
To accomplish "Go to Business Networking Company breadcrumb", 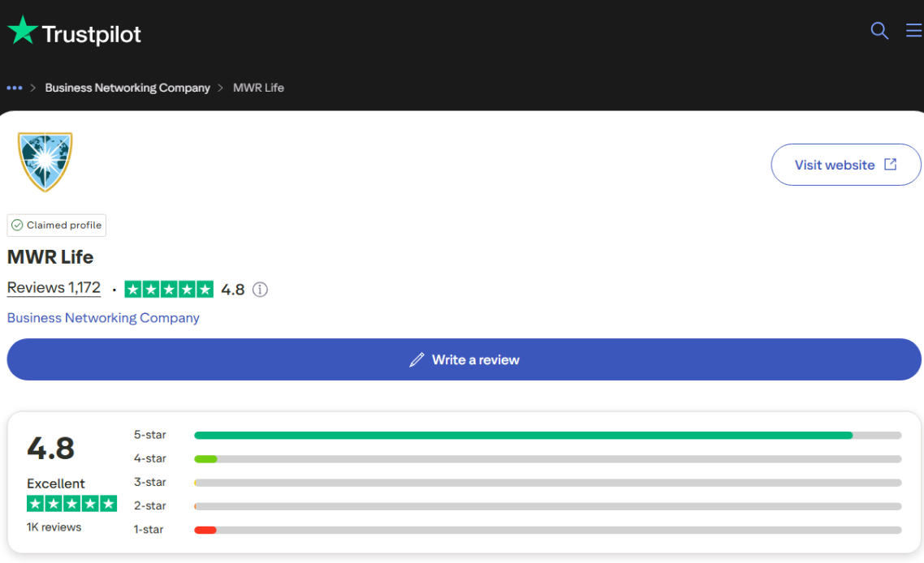I will (127, 88).
